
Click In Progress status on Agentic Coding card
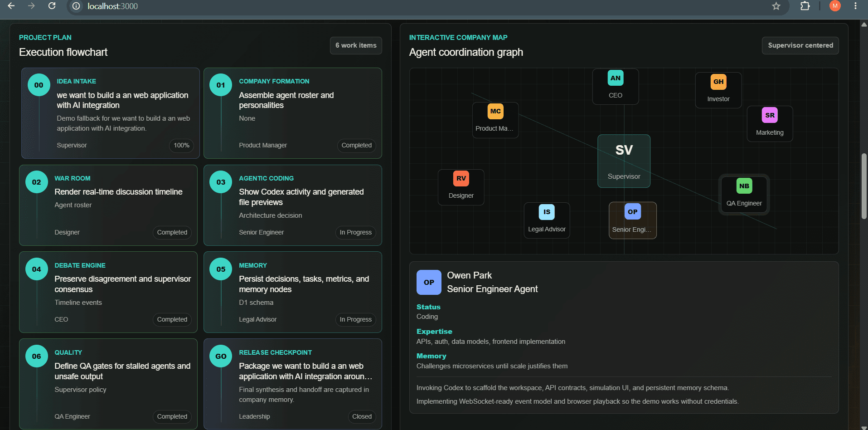355,232
